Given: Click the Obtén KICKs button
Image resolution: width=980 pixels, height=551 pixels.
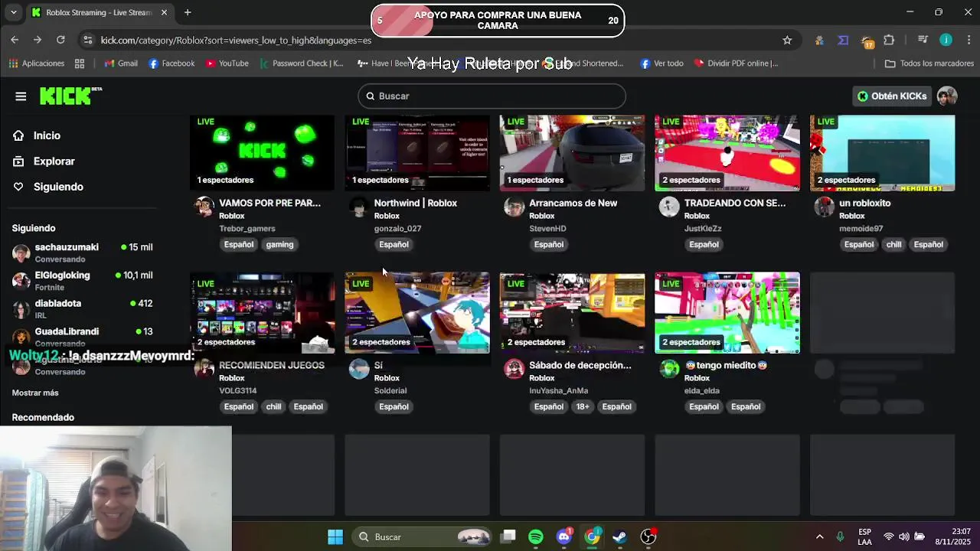Looking at the screenshot, I should pyautogui.click(x=892, y=96).
